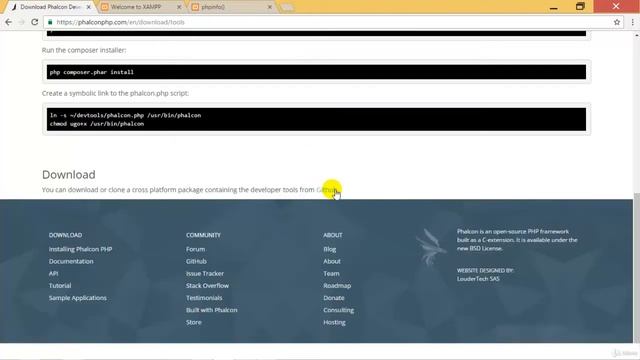640x360 pixels.
Task: Click the php composer.phar install code line
Action: coord(92,72)
